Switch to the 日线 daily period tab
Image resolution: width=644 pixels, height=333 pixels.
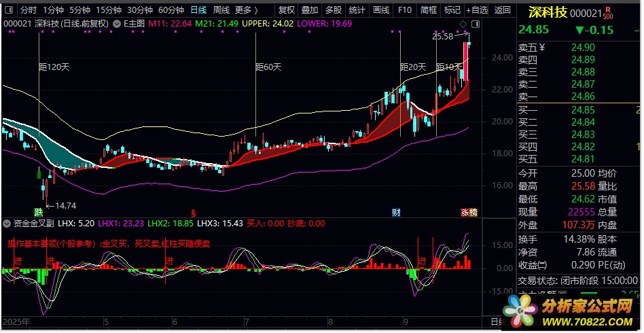[x=198, y=10]
